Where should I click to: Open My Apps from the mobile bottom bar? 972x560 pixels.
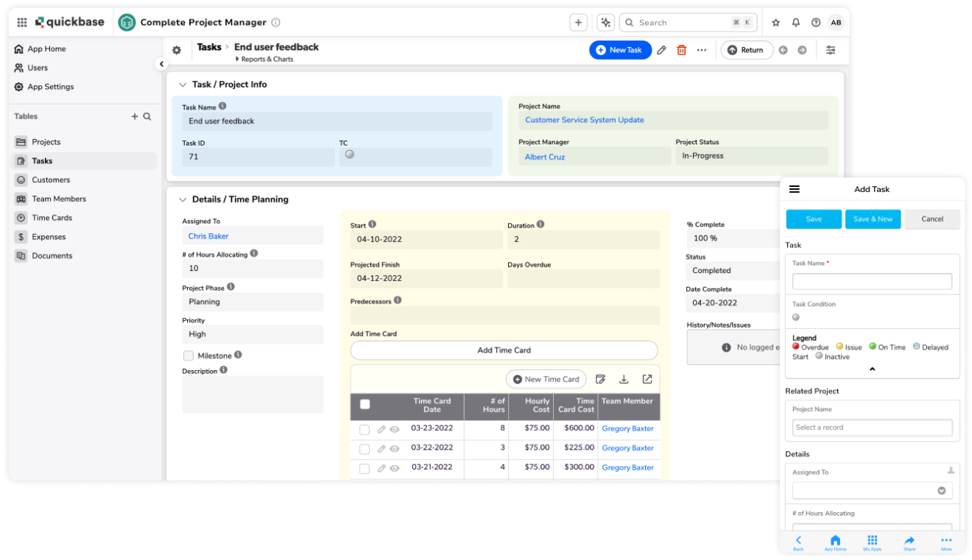pos(872,542)
